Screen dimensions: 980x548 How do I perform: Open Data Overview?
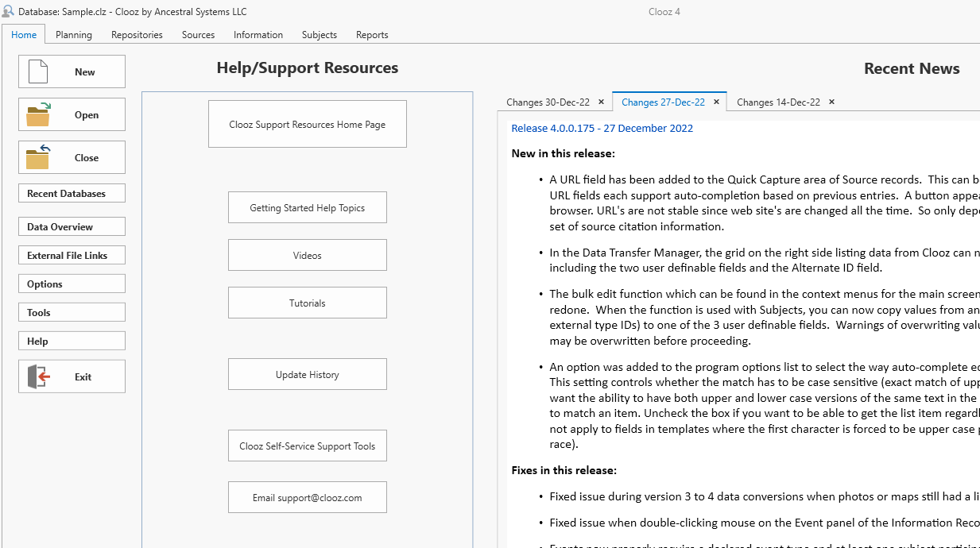(x=72, y=226)
